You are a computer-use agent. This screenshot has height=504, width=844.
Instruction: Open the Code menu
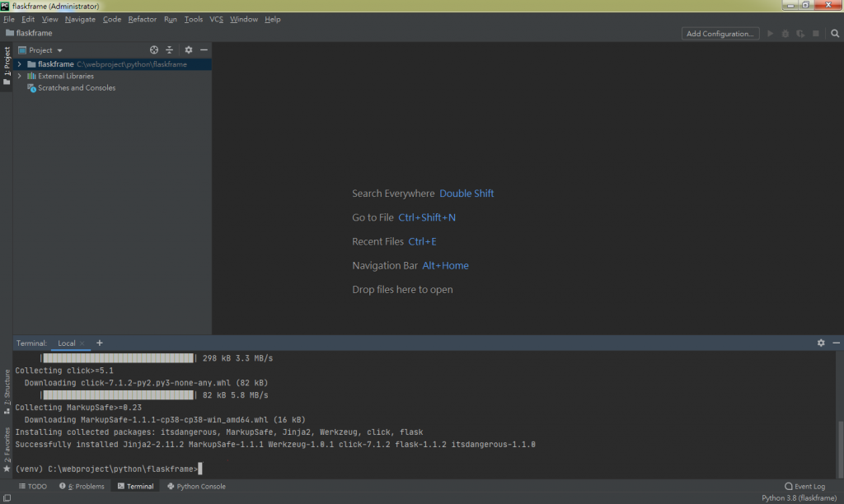pos(112,20)
